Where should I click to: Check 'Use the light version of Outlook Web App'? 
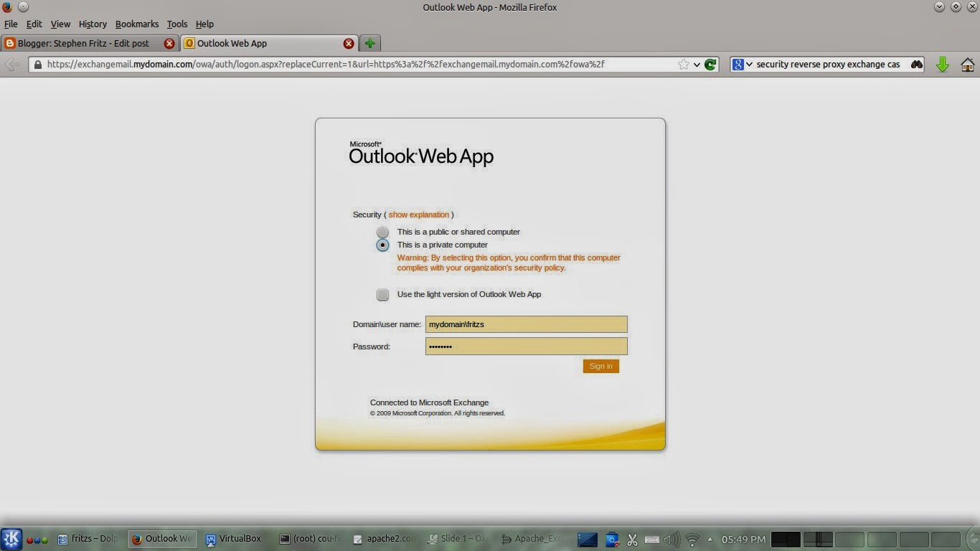(382, 294)
